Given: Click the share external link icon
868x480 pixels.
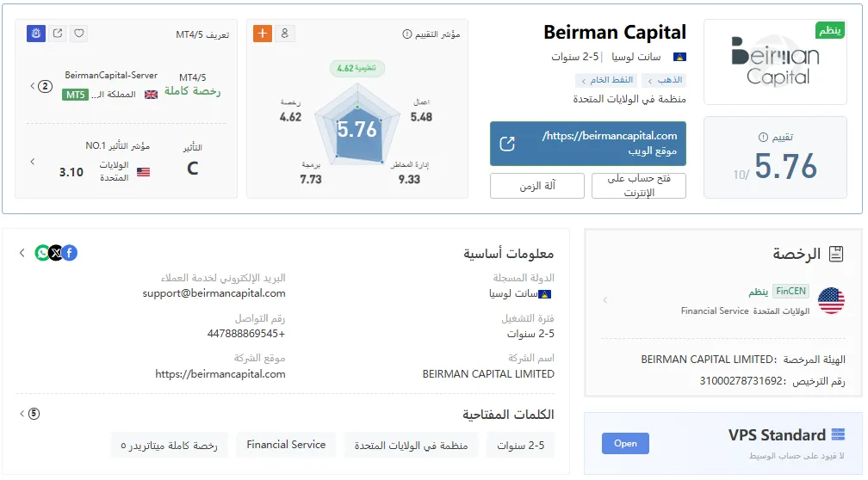Looking at the screenshot, I should [x=58, y=34].
